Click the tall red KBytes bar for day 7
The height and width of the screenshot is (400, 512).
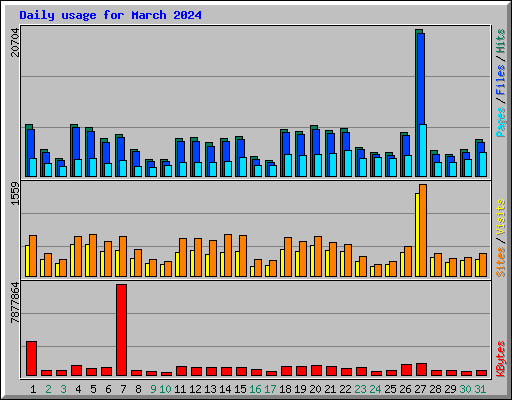point(121,330)
